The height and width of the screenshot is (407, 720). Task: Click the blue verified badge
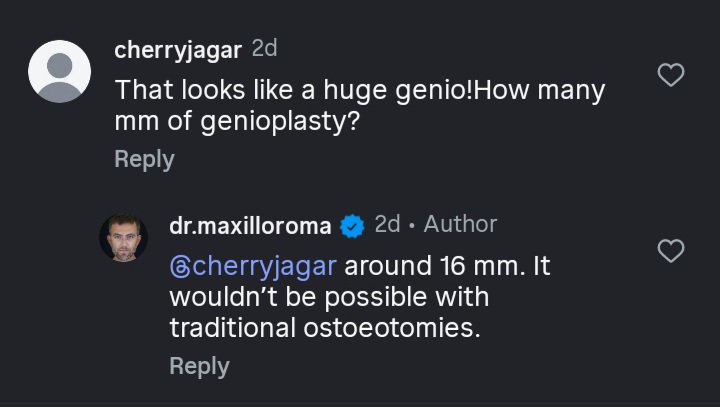tap(352, 227)
